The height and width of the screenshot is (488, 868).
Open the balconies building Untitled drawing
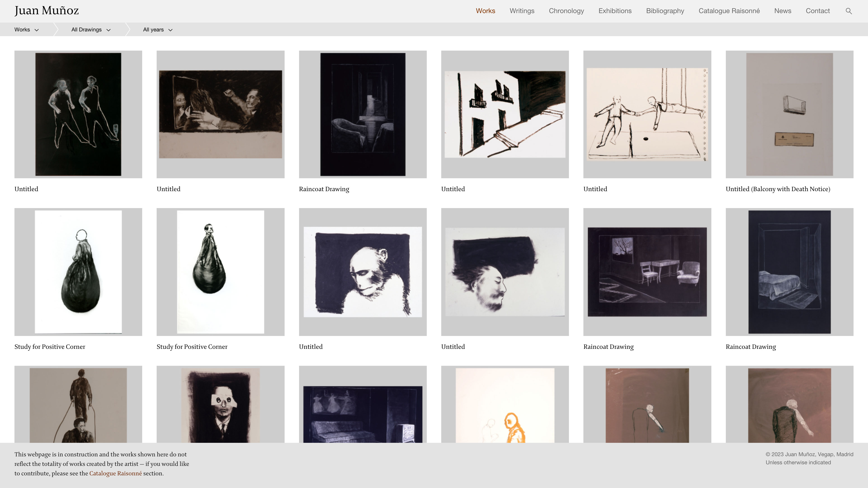[x=505, y=114]
